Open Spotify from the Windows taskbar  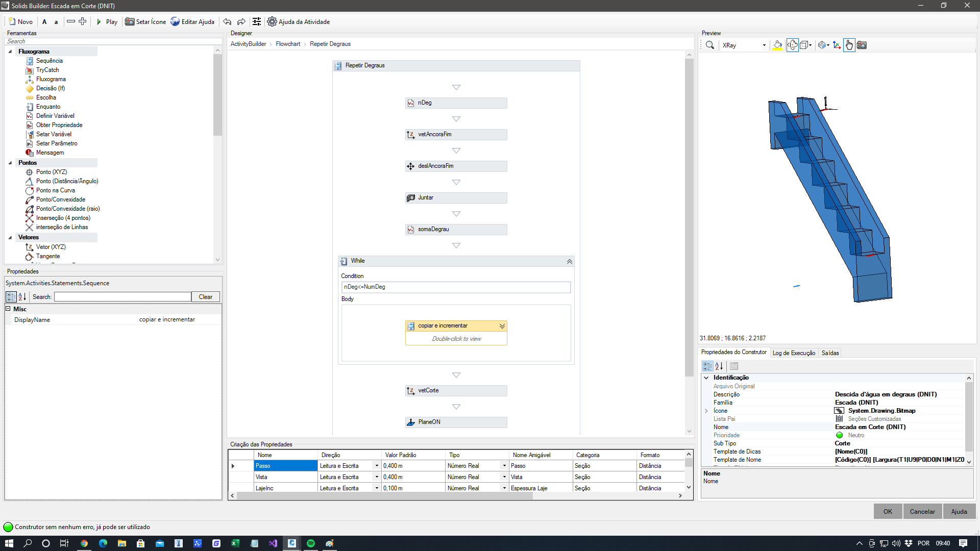(311, 543)
